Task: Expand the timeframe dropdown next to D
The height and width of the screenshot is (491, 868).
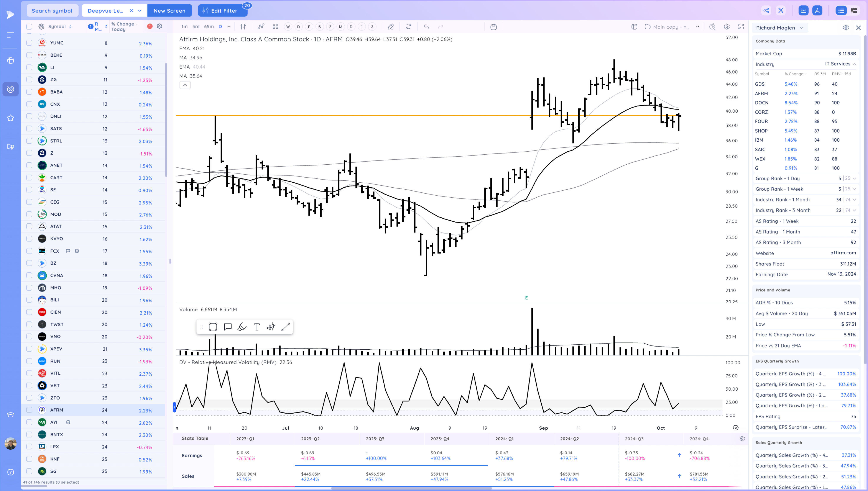Action: click(x=229, y=26)
